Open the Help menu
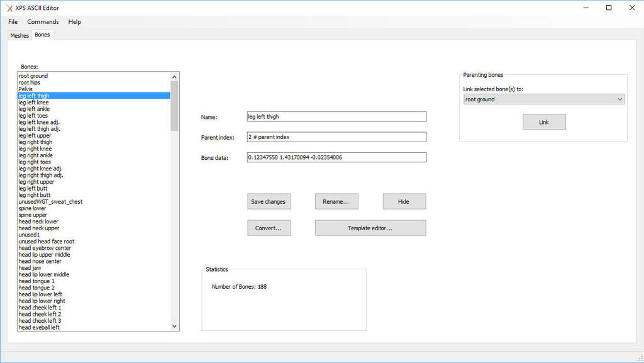 74,22
